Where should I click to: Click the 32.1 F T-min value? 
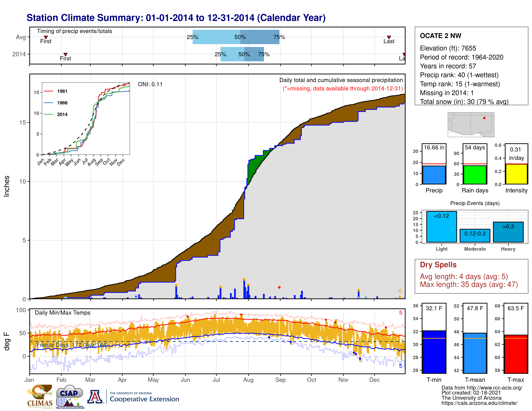click(434, 308)
